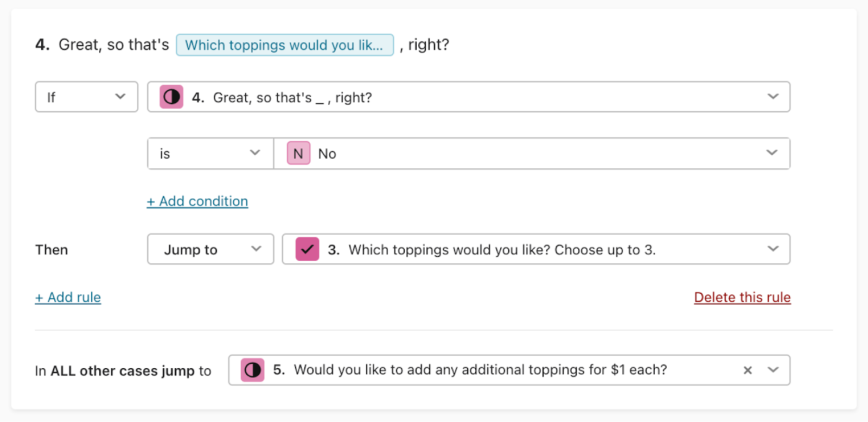Click the '+ Add rule' link
Viewport: 868px width, 422px height.
[68, 298]
